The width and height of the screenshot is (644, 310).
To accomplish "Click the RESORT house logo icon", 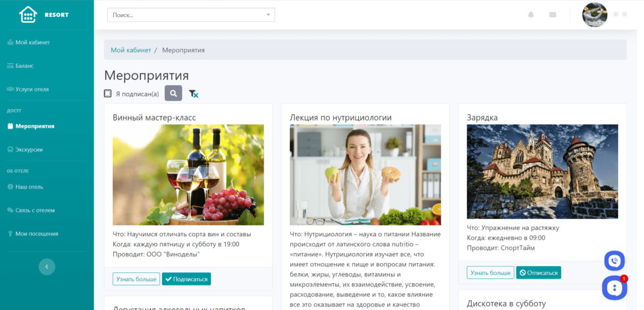I will [28, 15].
